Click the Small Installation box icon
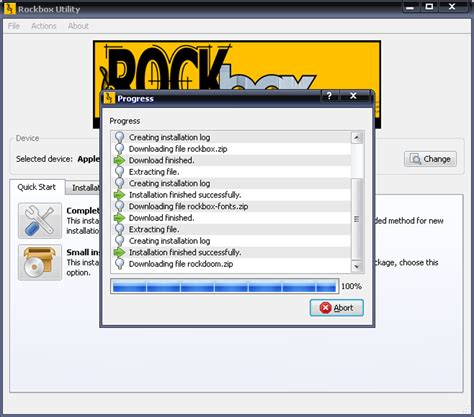This screenshot has height=417, width=474. click(40, 262)
